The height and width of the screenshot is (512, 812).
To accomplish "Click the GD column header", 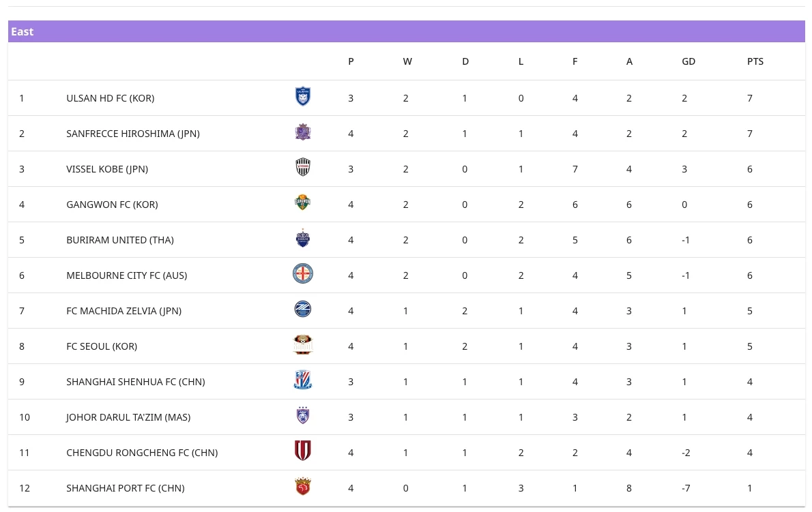I will [x=688, y=61].
